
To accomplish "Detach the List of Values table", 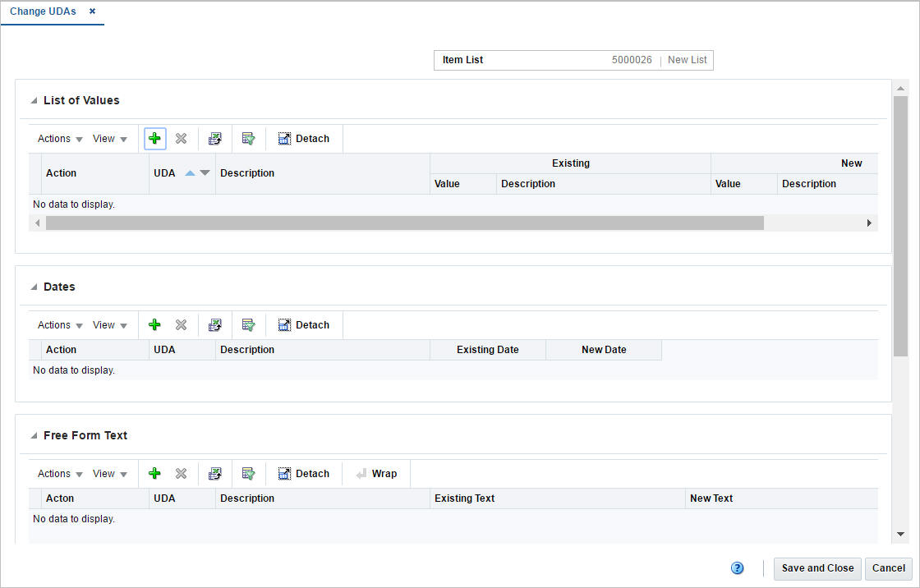I will coord(304,139).
